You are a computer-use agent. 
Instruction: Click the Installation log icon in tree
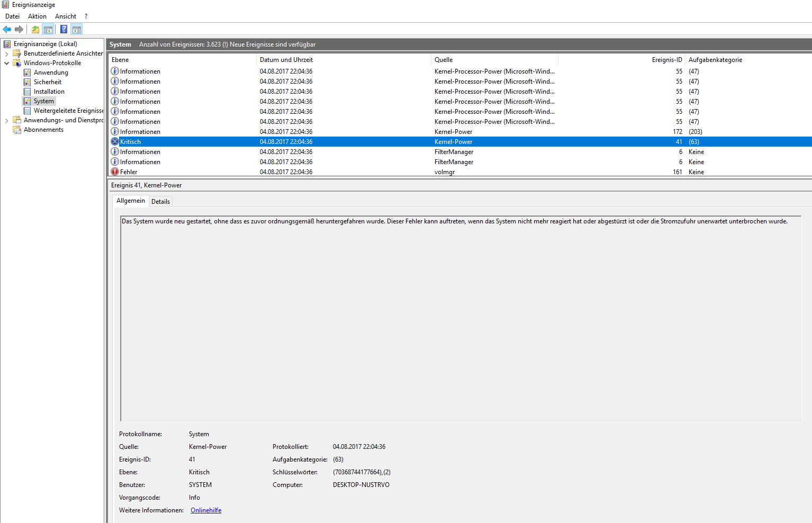pos(27,92)
